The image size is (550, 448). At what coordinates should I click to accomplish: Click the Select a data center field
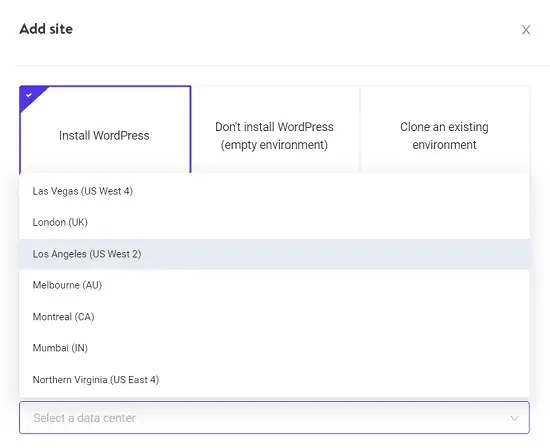[x=274, y=417]
